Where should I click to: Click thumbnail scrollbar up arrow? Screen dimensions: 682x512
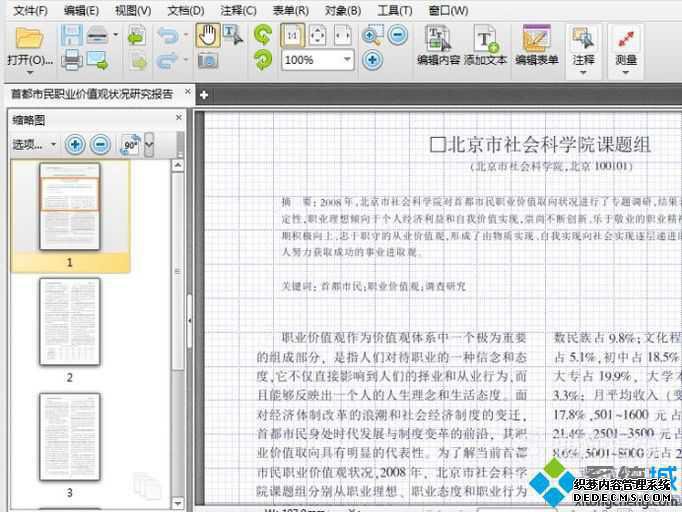(x=177, y=166)
